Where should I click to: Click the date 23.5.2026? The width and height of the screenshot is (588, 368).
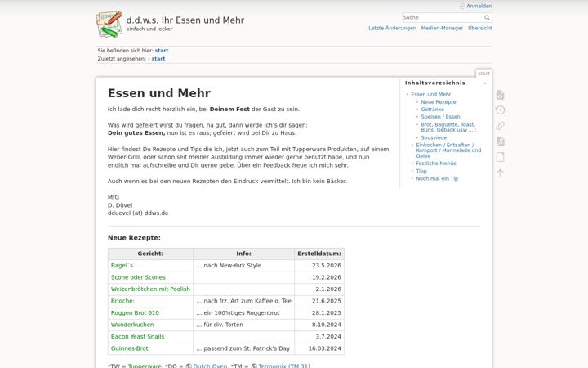tap(326, 266)
